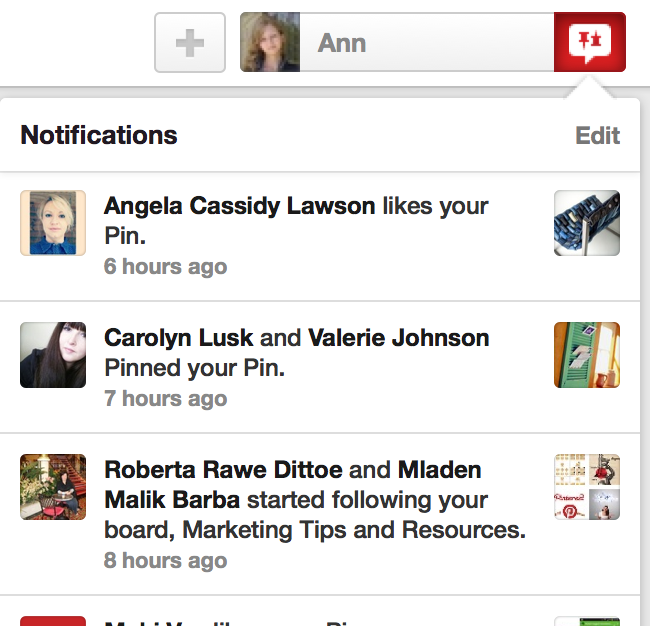
Task: Click the Notifications panel heading
Action: (x=99, y=135)
